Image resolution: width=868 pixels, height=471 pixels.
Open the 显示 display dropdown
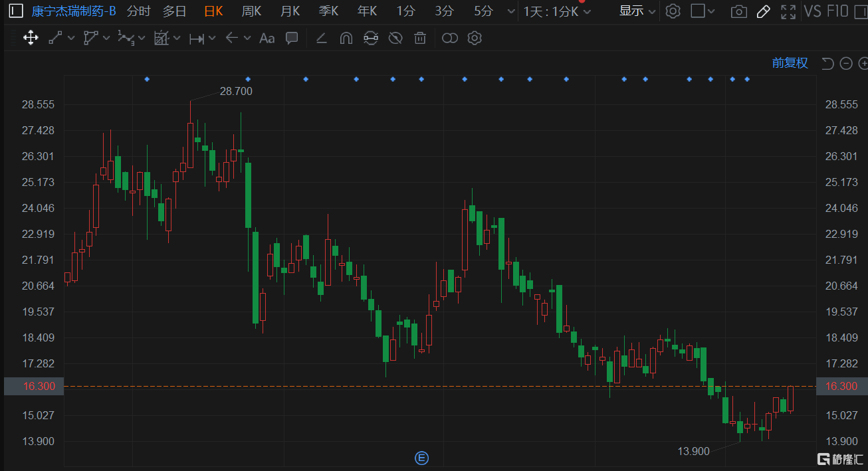637,11
